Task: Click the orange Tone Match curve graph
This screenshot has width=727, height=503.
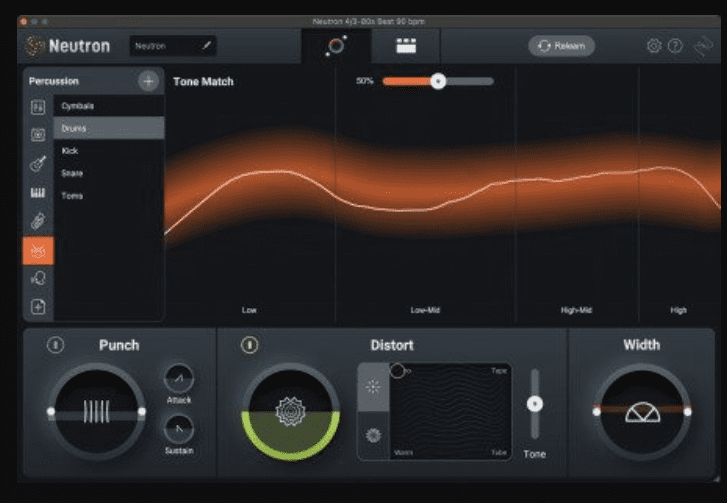Action: click(443, 185)
